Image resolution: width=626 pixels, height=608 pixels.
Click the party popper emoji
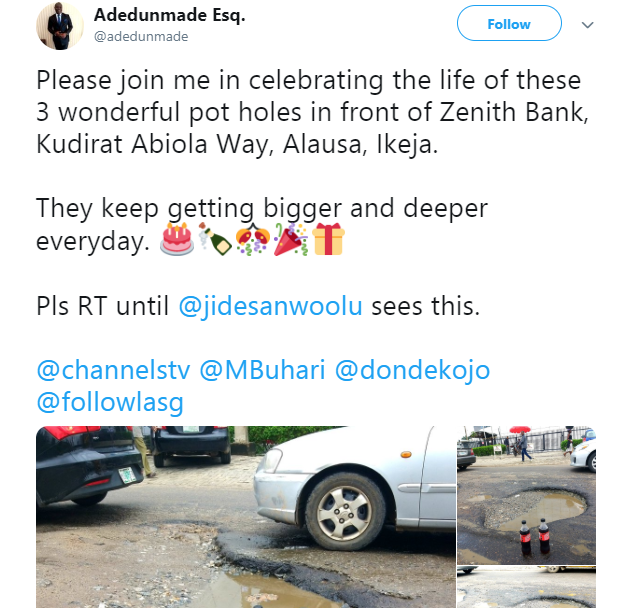point(291,241)
